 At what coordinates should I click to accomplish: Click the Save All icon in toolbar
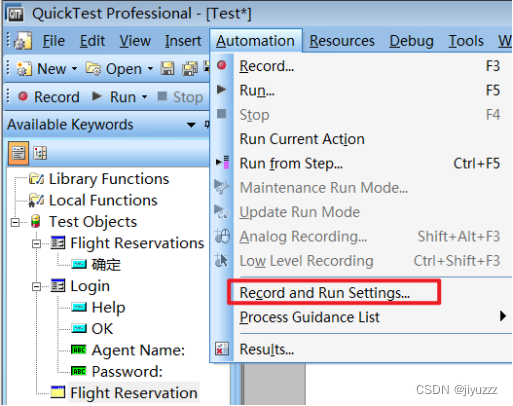coord(189,69)
